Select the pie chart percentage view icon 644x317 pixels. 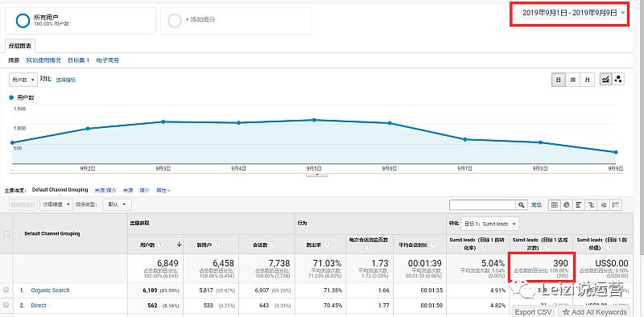tap(567, 204)
